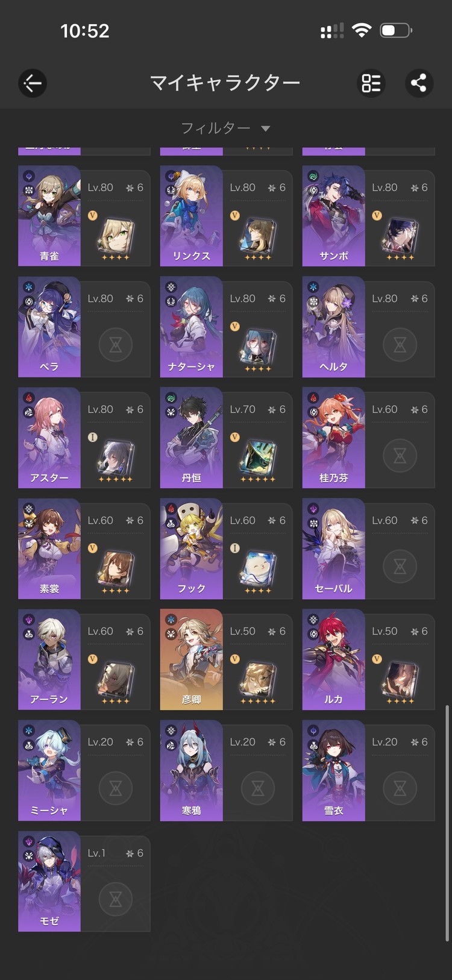Tap 桂乃芬 empty light cone slot

click(400, 456)
